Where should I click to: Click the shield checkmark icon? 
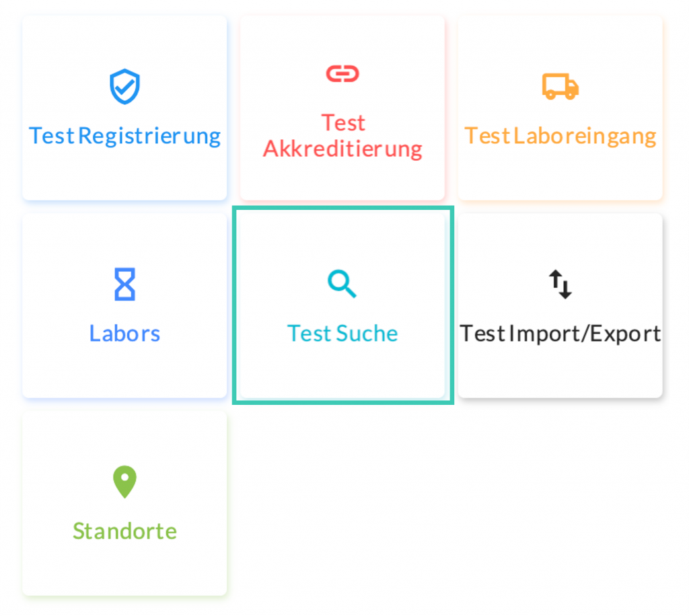point(124,87)
